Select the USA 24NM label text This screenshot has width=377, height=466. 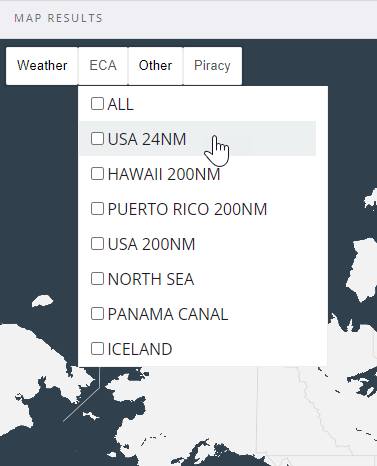147,139
